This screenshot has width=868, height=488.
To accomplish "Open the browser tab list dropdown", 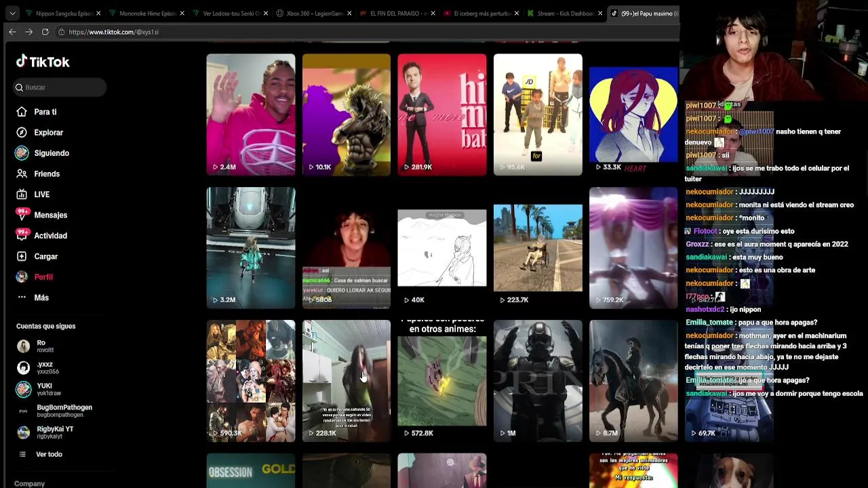I will click(x=12, y=14).
